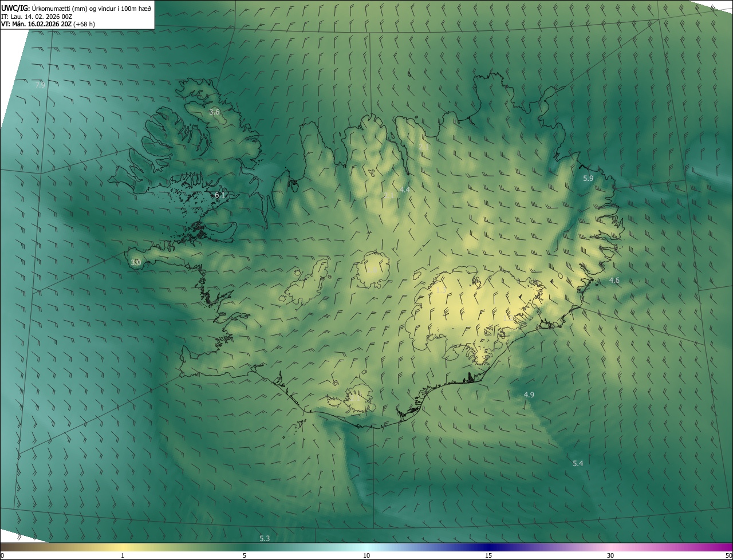
Task: Click the pale pink segment of the colour scale
Action: pyautogui.click(x=611, y=547)
